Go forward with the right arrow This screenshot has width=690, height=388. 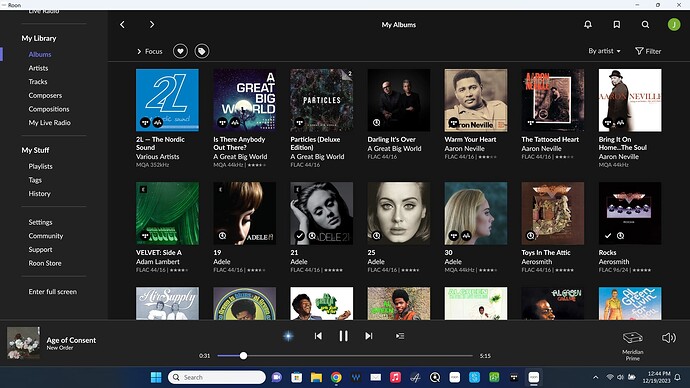152,25
